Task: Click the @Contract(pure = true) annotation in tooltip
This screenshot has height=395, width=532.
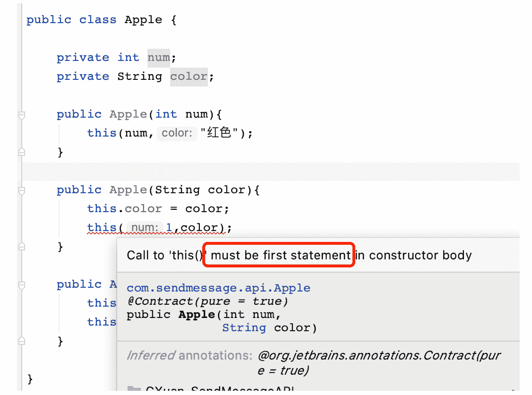Action: (x=207, y=301)
